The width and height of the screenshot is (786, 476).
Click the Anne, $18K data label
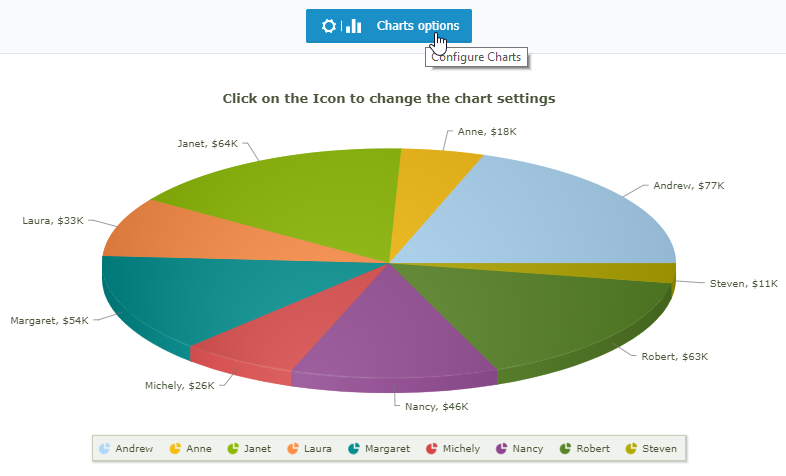point(487,132)
